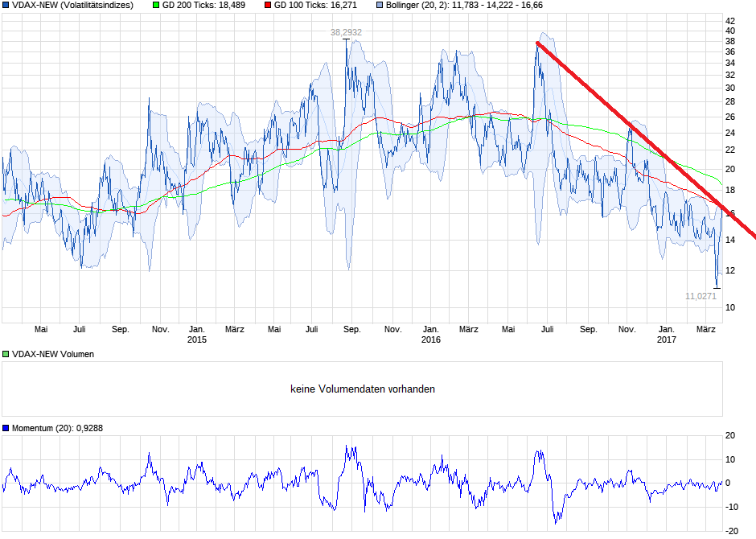Click the '0' momentum axis label
The height and width of the screenshot is (539, 756).
click(x=728, y=483)
